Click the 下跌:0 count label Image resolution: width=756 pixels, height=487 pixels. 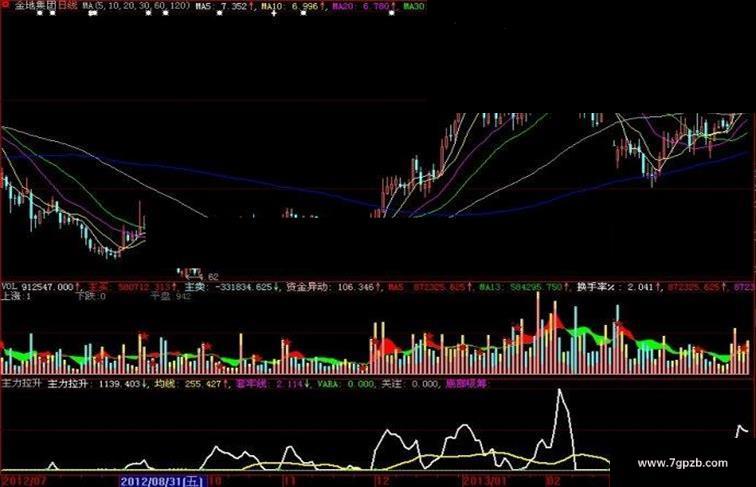point(91,296)
